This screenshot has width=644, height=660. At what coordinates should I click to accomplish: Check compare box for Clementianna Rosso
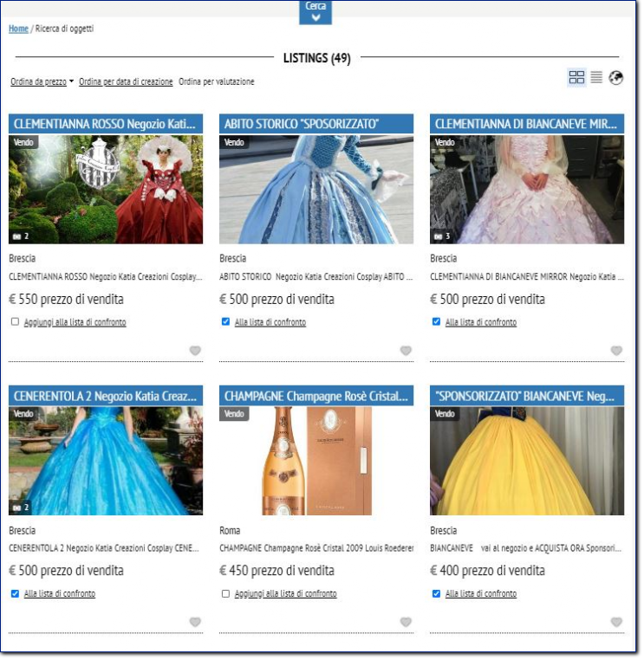(x=15, y=322)
